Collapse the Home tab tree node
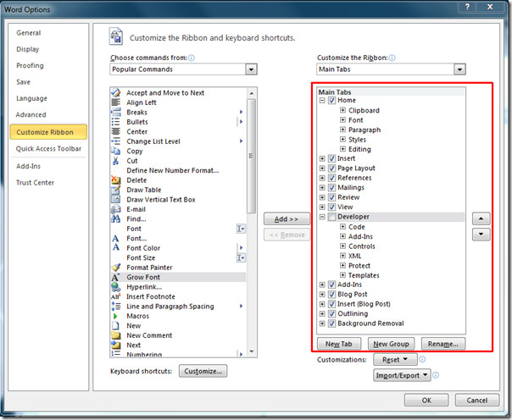Viewport: 512px width, 420px height. pos(322,100)
